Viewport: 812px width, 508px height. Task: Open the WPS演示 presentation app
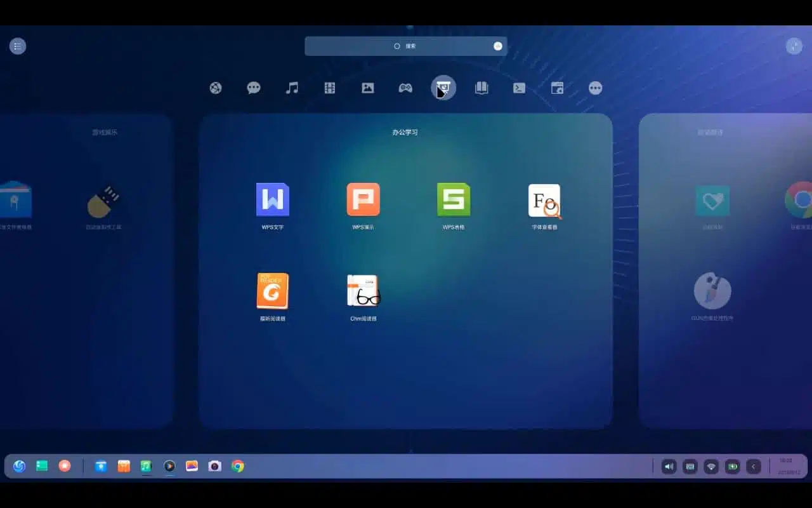363,200
